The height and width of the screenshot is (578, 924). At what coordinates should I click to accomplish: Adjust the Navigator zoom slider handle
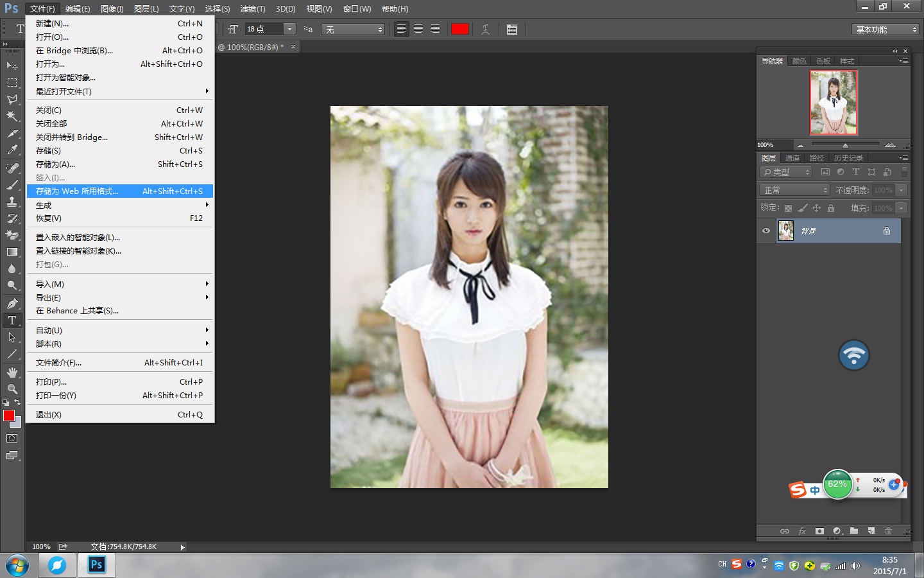[x=845, y=145]
